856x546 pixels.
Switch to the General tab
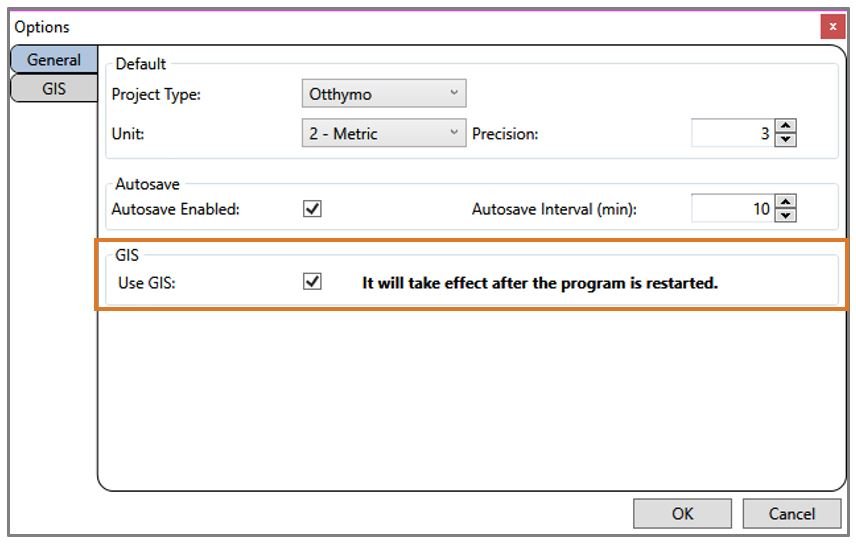coord(54,60)
